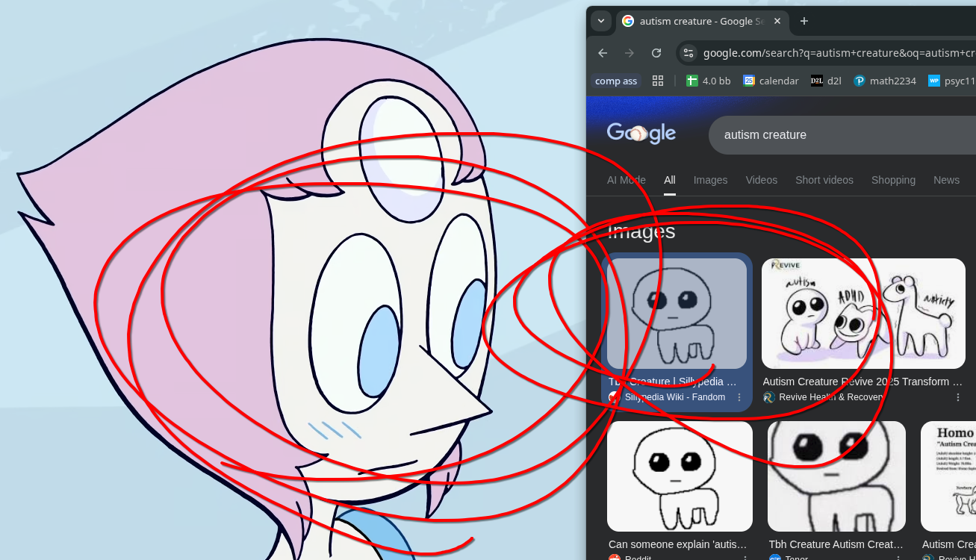Open the apps grid shortcut in the bookmarks bar

[658, 81]
